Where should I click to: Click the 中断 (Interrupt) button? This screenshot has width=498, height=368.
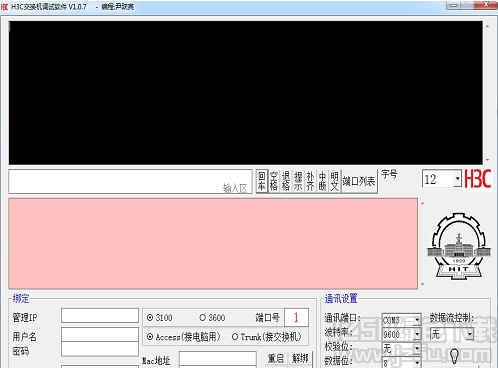[x=322, y=181]
